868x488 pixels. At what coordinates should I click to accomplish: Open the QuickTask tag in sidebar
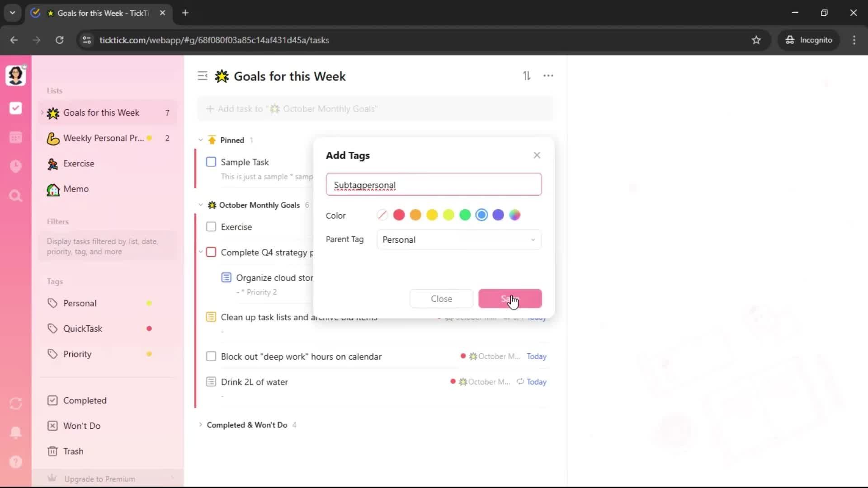pos(83,328)
